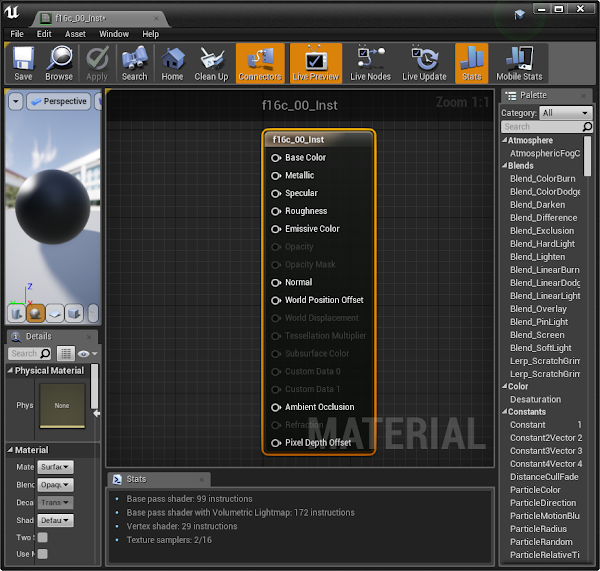
Task: Open the palette Category All dropdown
Action: pos(566,113)
